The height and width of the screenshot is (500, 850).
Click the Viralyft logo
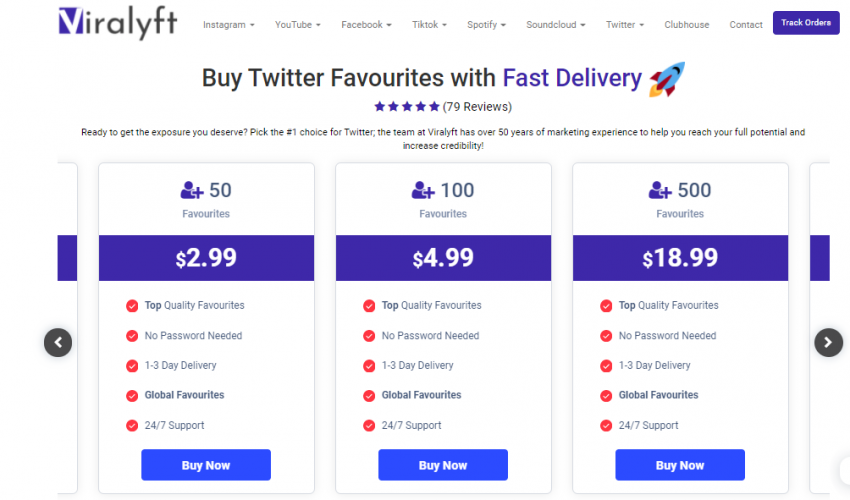click(x=118, y=23)
